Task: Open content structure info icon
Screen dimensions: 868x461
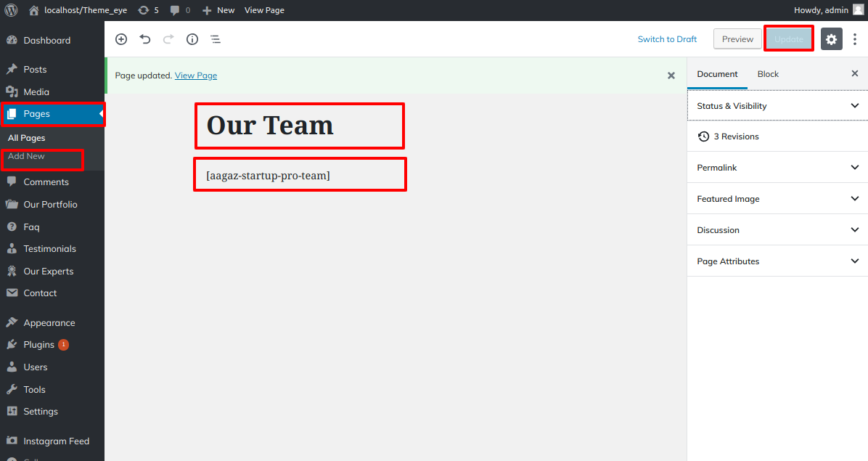Action: pyautogui.click(x=192, y=39)
